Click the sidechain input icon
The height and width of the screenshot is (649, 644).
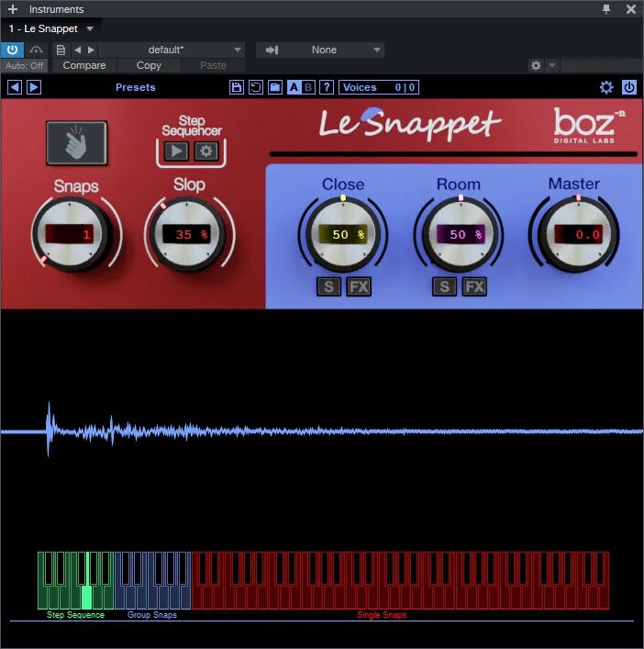272,50
